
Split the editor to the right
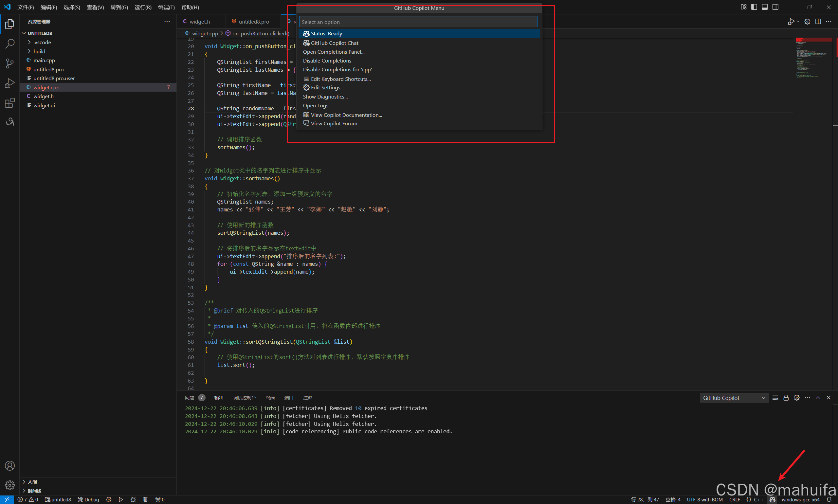point(818,22)
